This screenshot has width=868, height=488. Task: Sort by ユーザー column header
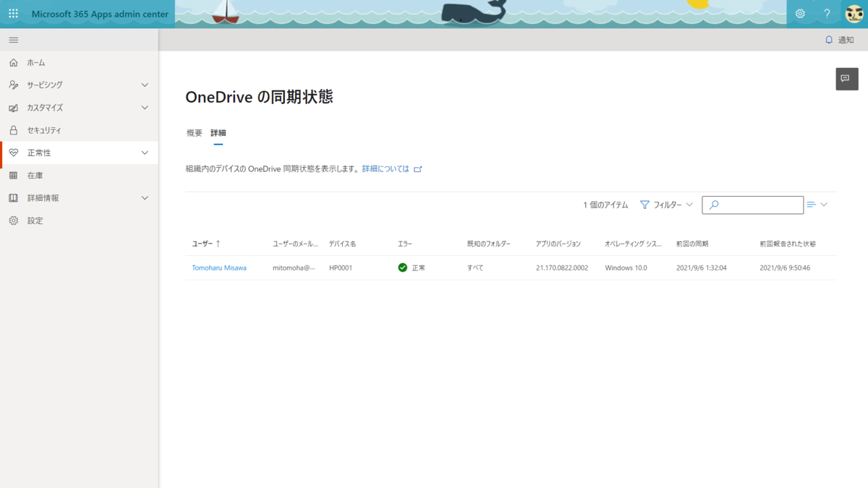[206, 244]
